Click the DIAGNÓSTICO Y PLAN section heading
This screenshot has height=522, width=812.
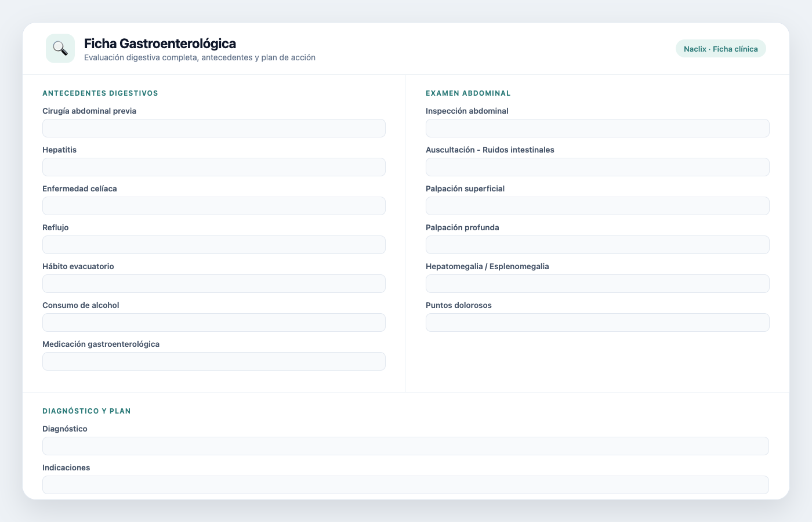tap(86, 411)
